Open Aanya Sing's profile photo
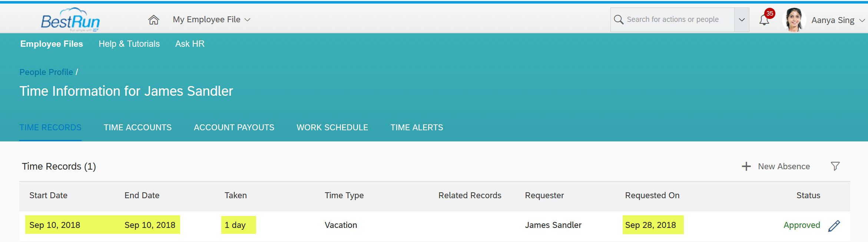 [x=794, y=20]
